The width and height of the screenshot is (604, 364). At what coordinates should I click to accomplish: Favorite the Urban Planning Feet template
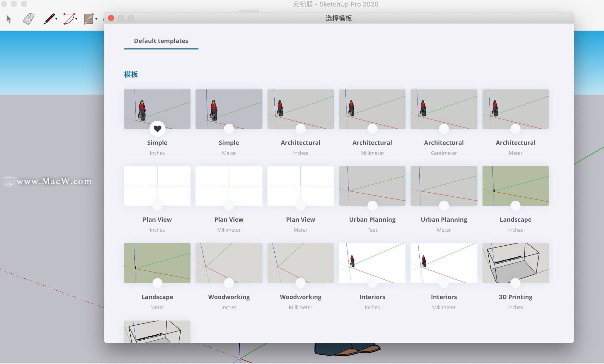click(x=372, y=205)
